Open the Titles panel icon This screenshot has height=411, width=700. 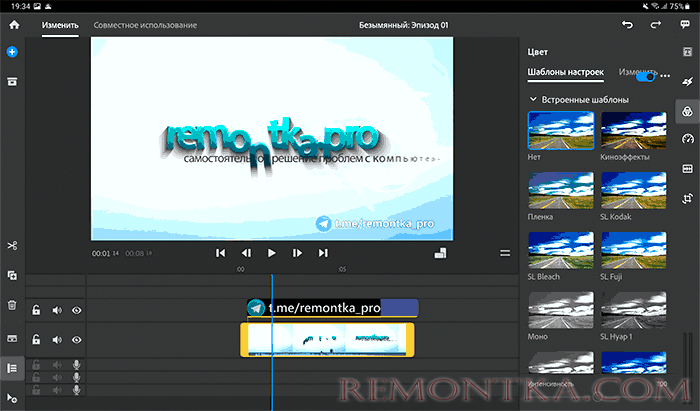[688, 52]
